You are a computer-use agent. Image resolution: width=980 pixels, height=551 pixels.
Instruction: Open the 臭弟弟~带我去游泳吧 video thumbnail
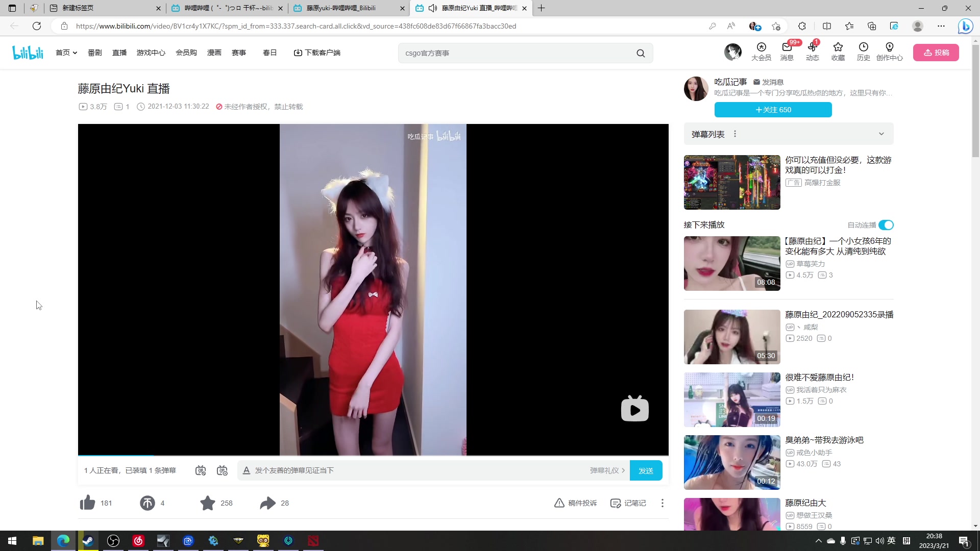[732, 462]
